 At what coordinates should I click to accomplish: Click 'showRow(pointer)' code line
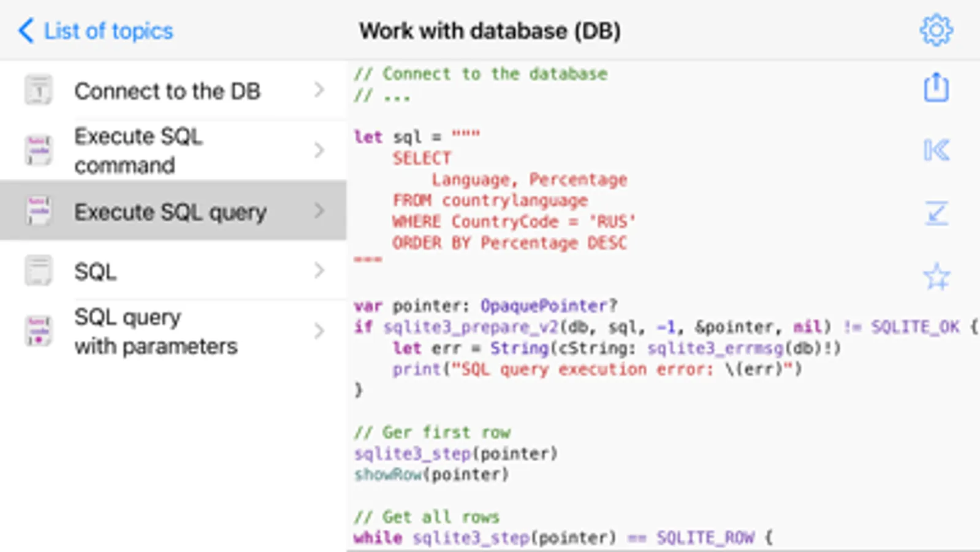point(431,475)
